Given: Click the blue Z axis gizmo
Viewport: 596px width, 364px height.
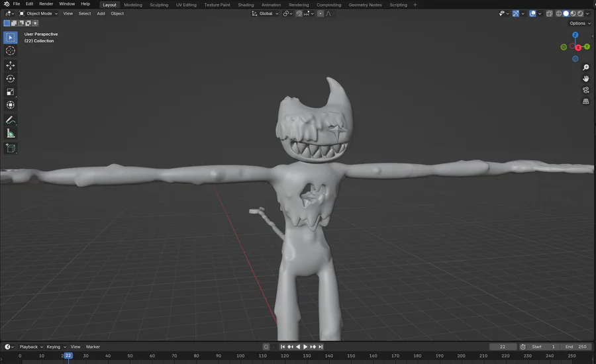Looking at the screenshot, I should pos(575,35).
